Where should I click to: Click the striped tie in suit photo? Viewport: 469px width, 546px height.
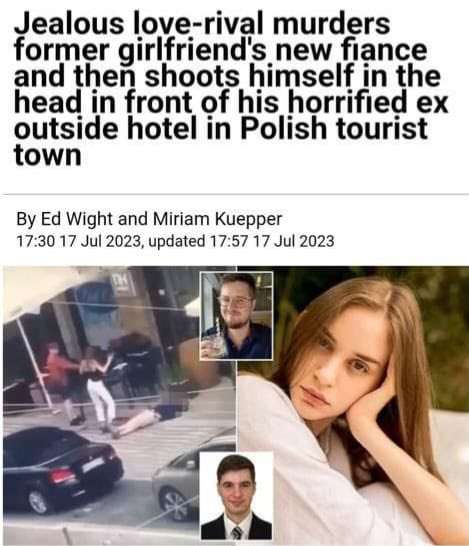click(x=237, y=533)
